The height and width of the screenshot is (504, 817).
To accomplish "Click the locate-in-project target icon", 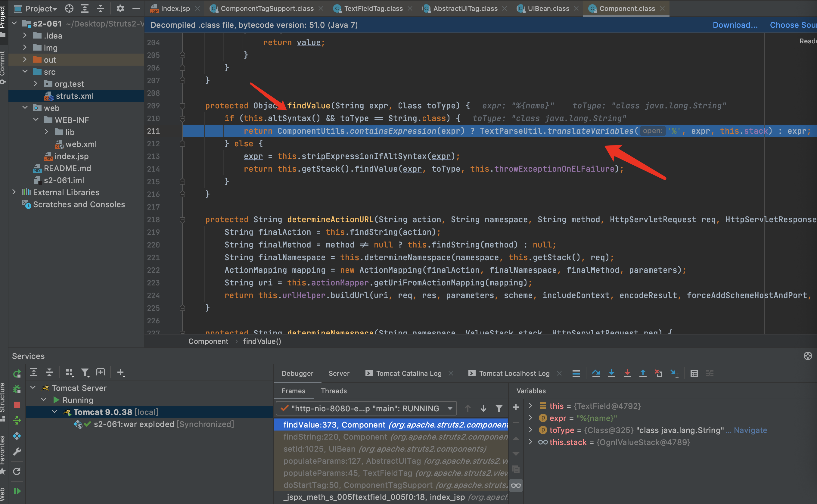I will pyautogui.click(x=69, y=8).
